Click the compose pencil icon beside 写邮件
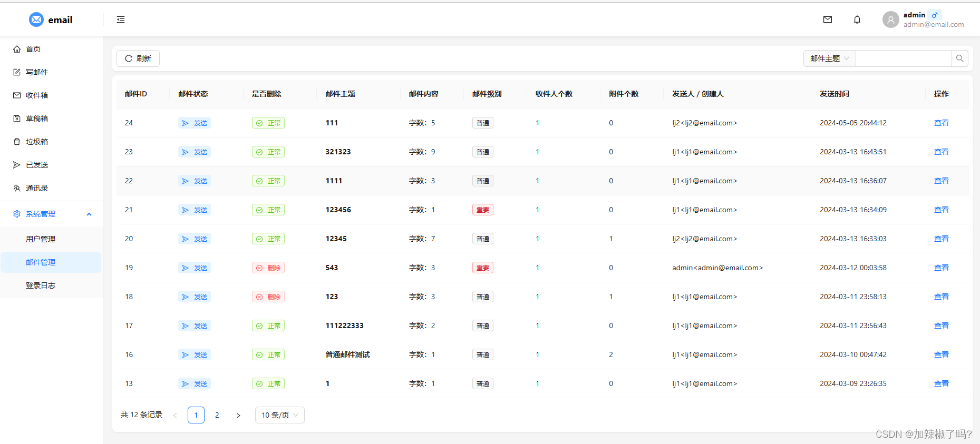980x444 pixels. tap(17, 72)
